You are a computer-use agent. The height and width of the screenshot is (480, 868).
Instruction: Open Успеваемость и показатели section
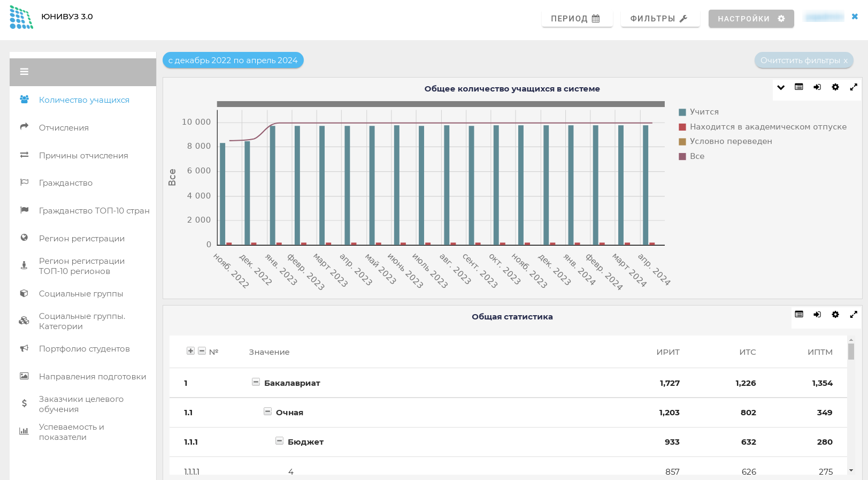(x=72, y=432)
